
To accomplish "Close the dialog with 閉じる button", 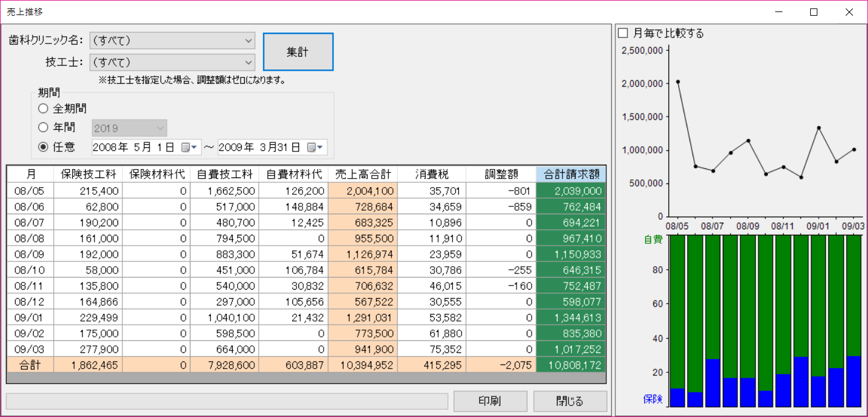I will coord(570,401).
